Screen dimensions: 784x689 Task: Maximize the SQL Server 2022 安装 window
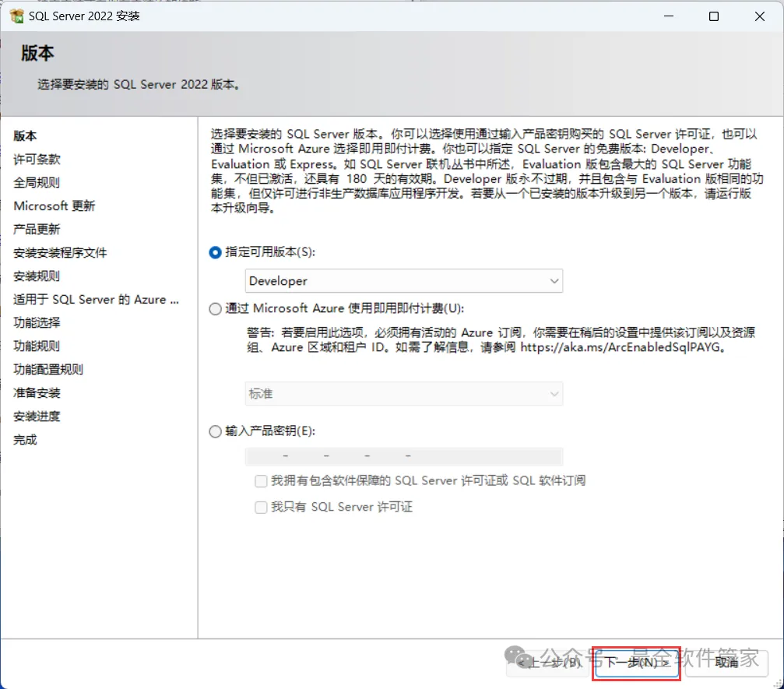point(714,16)
